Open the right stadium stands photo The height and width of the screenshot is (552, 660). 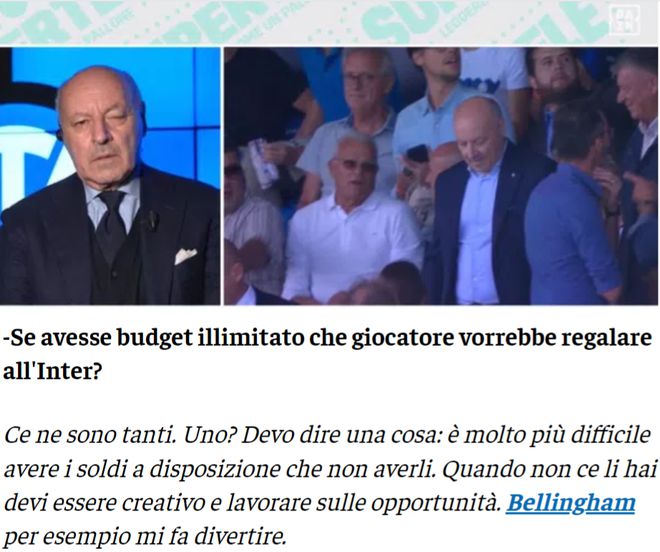[442, 176]
